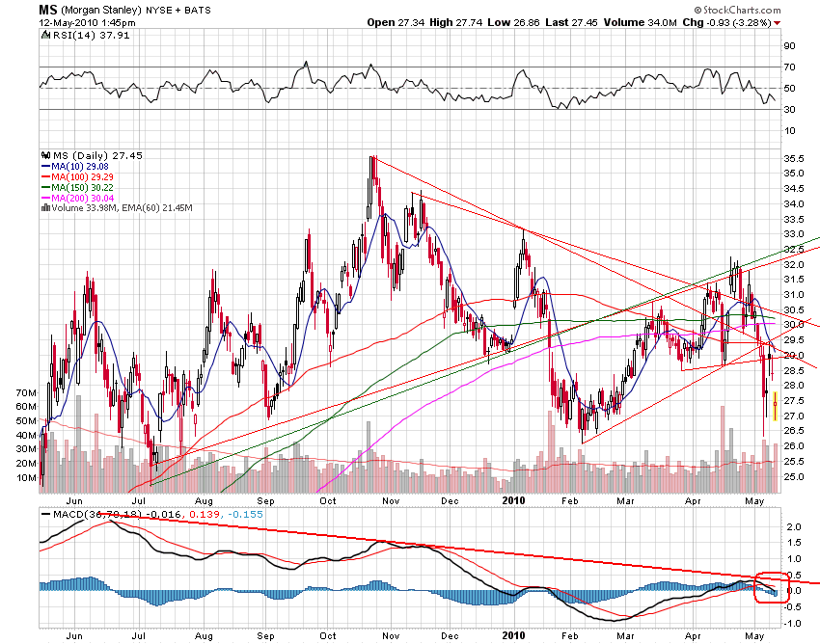Click the price axis label 27.5
Viewport: 820px width, 644px height.
[794, 401]
